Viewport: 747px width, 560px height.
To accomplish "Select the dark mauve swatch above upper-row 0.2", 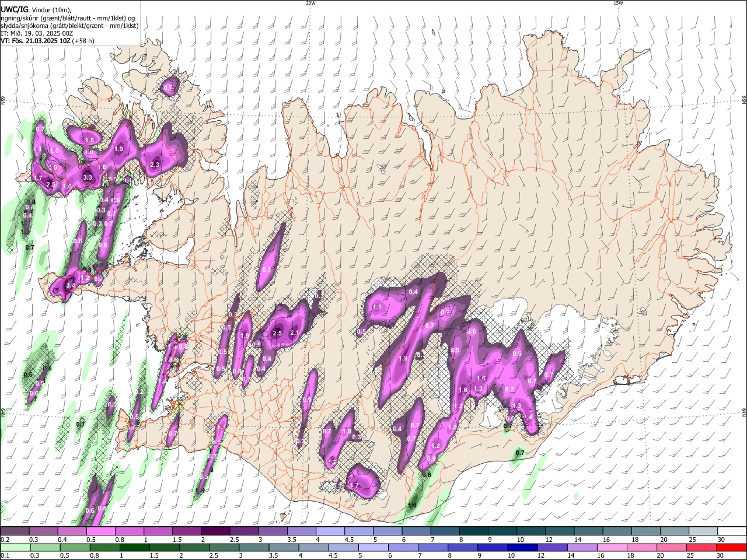I will (x=14, y=531).
